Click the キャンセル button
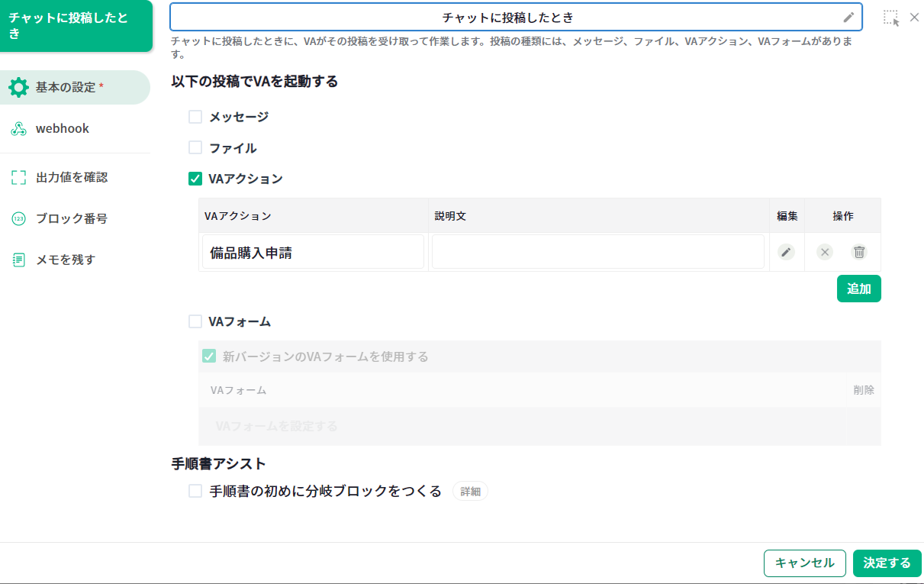 805,563
